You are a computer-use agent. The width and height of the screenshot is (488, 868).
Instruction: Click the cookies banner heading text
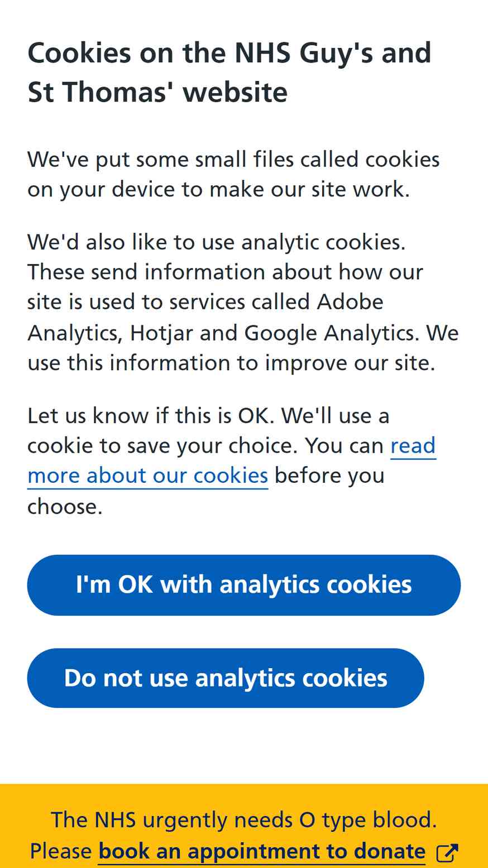tap(229, 72)
